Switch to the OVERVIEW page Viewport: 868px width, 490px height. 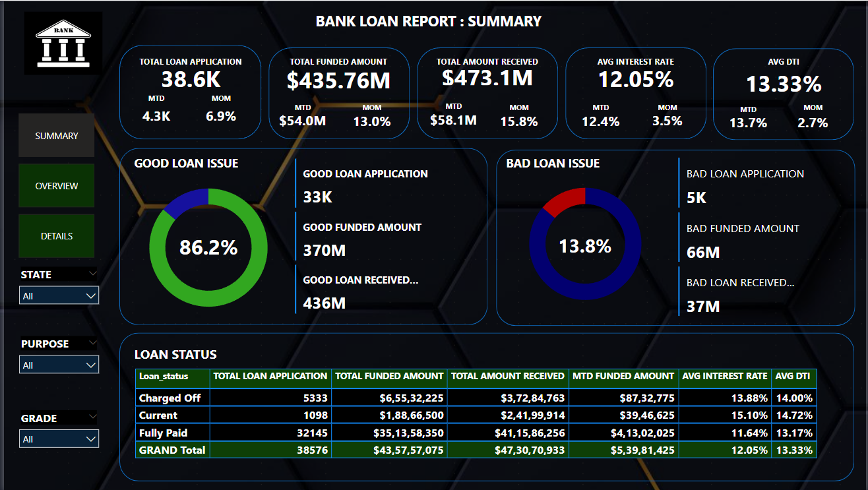[57, 186]
